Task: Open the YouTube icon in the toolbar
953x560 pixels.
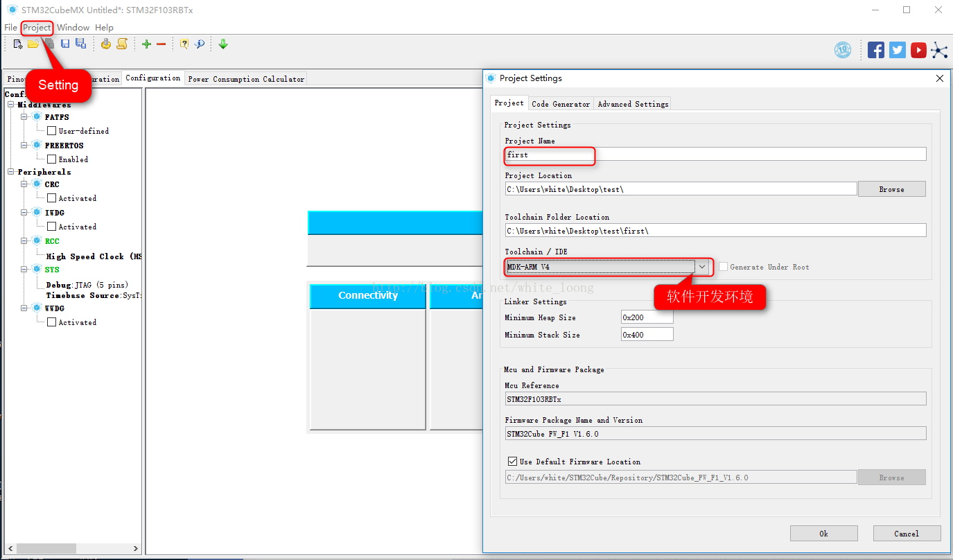Action: pyautogui.click(x=919, y=50)
